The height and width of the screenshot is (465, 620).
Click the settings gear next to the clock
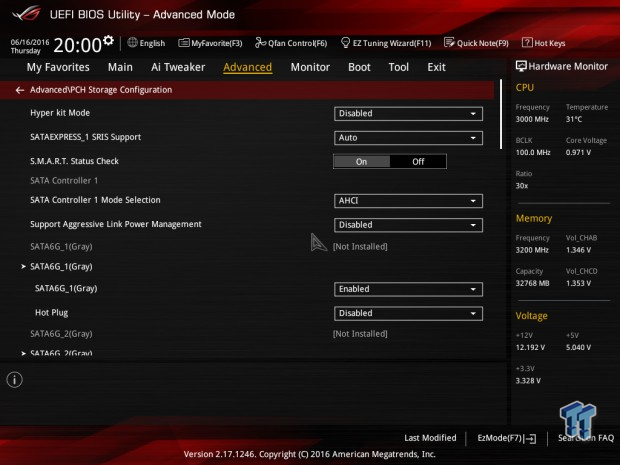[108, 40]
